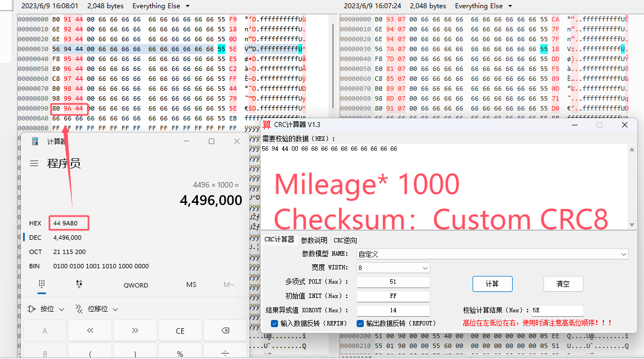644x359 pixels.
Task: Open the bitwise (按位) operations flyout
Action: [x=48, y=309]
